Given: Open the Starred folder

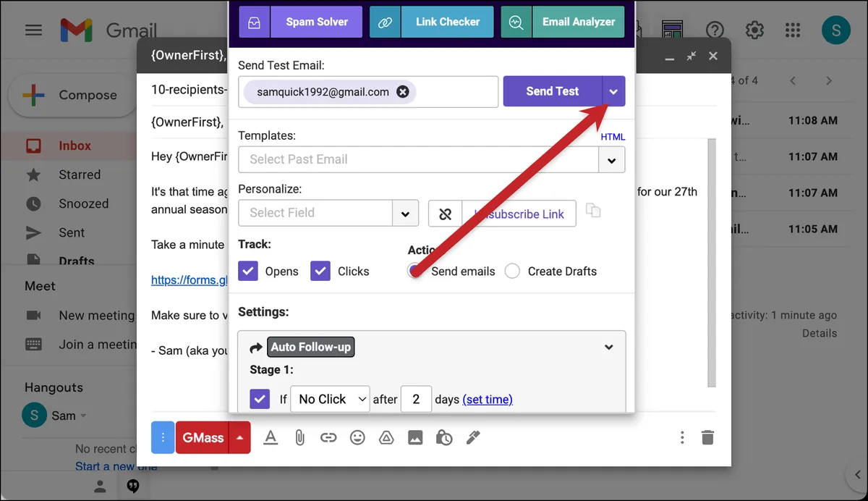Looking at the screenshot, I should point(80,174).
